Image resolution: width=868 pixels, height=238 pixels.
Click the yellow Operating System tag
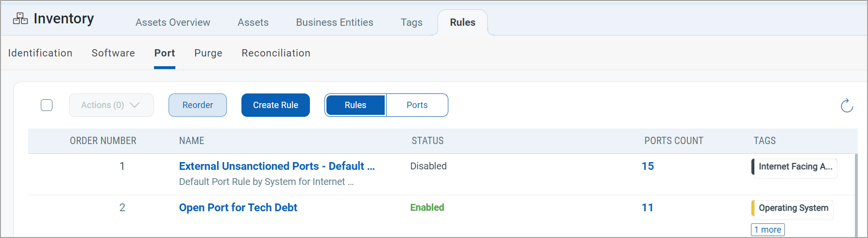click(793, 208)
